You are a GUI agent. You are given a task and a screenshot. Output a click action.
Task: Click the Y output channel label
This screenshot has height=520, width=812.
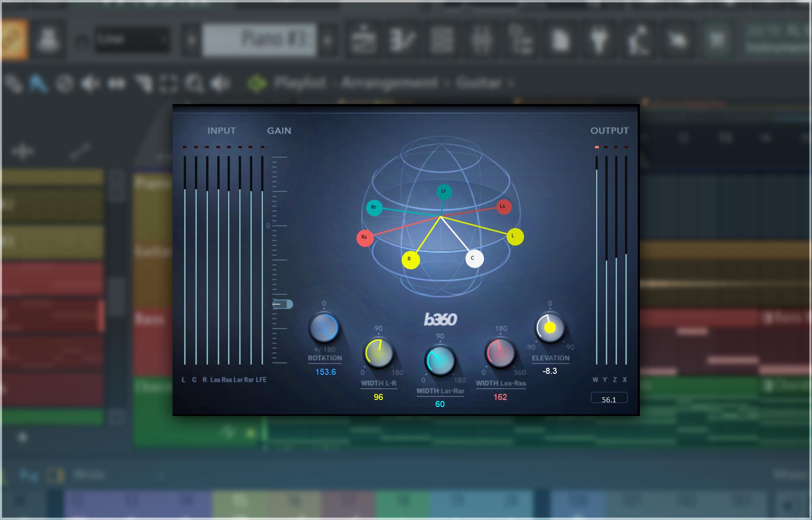click(605, 380)
